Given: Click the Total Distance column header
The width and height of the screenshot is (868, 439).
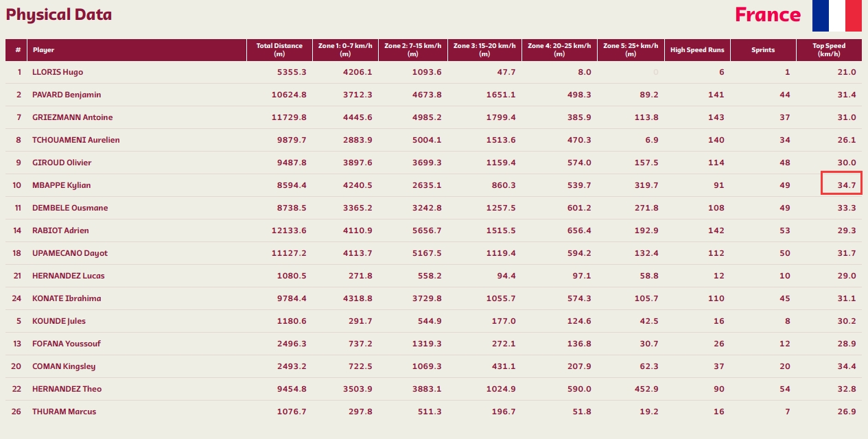Looking at the screenshot, I should click(279, 50).
